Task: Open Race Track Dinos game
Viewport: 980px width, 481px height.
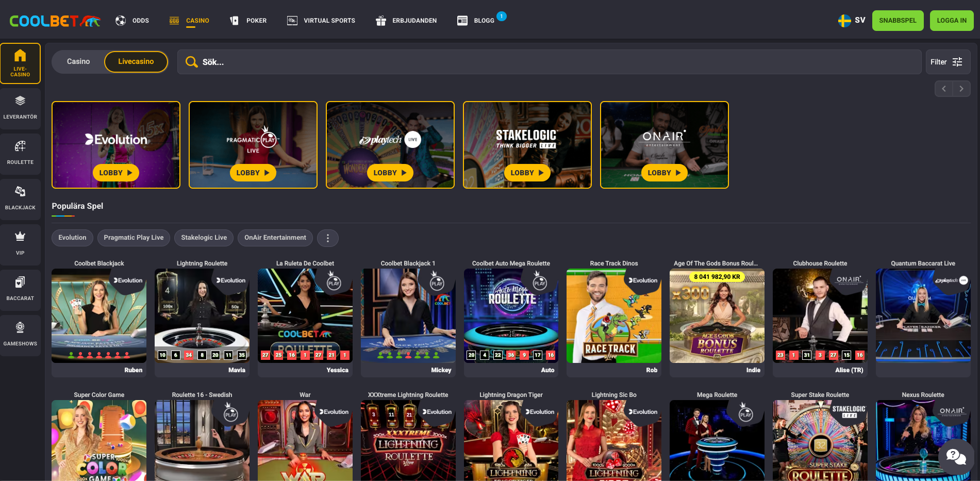Action: pyautogui.click(x=614, y=316)
